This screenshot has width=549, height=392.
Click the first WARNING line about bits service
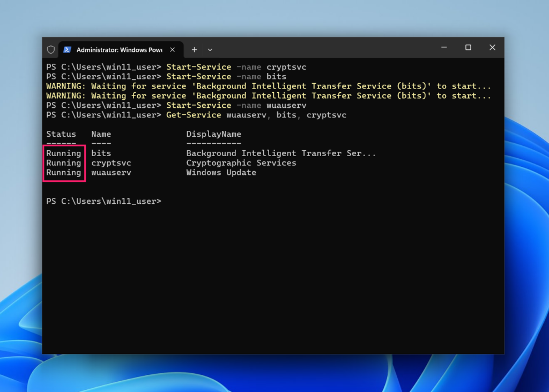point(269,86)
